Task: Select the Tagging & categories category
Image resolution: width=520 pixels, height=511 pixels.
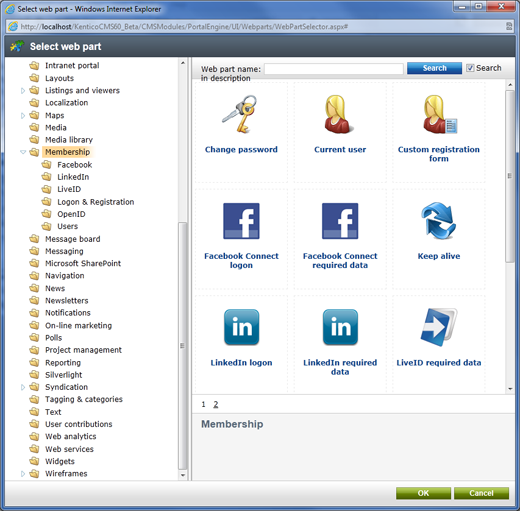Action: point(84,399)
